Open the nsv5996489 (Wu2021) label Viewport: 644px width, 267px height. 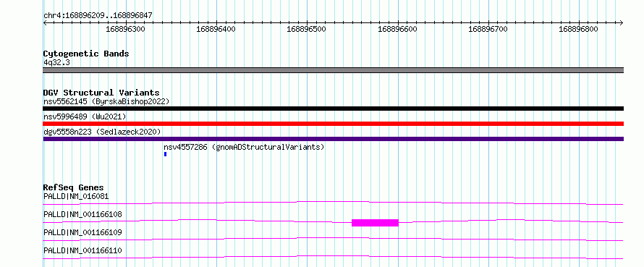coord(85,116)
